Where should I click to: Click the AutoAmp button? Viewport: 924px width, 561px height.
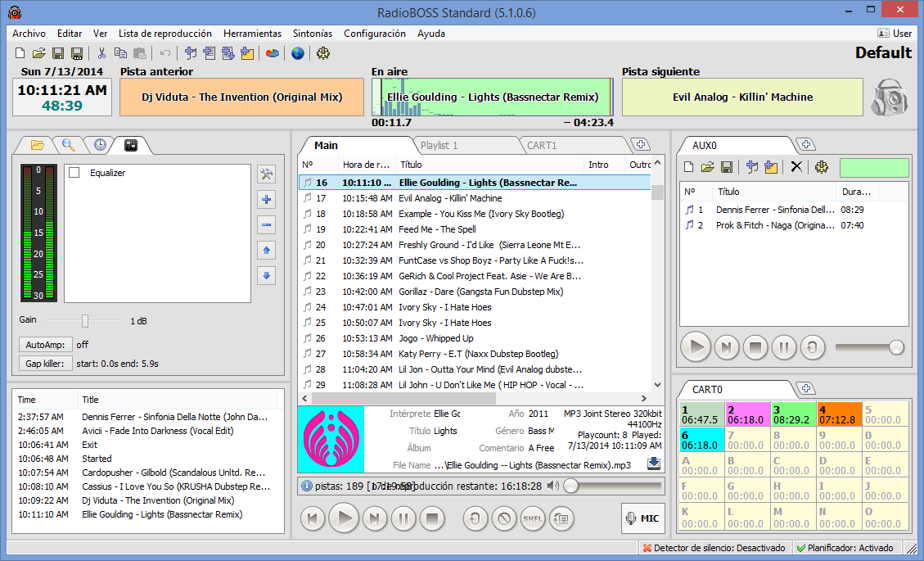[45, 345]
